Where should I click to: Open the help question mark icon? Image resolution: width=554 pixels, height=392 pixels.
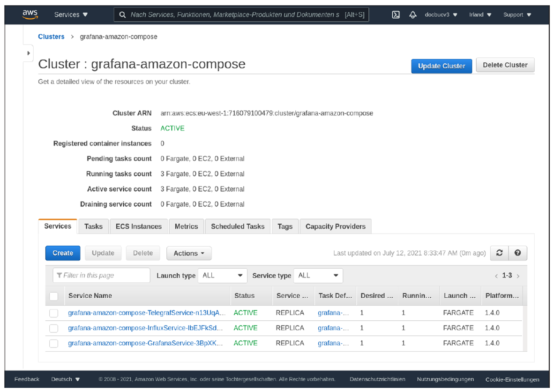(517, 253)
